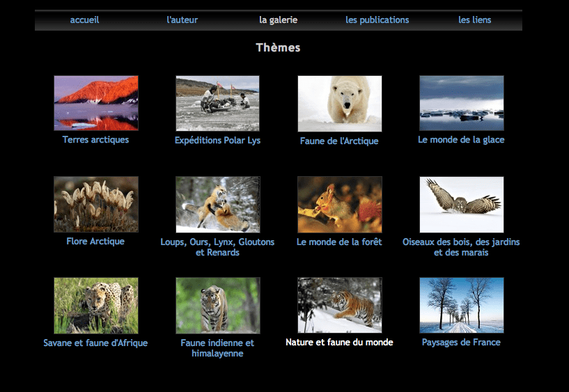Go to the l'auteur page
This screenshot has width=569, height=392.
tap(182, 20)
